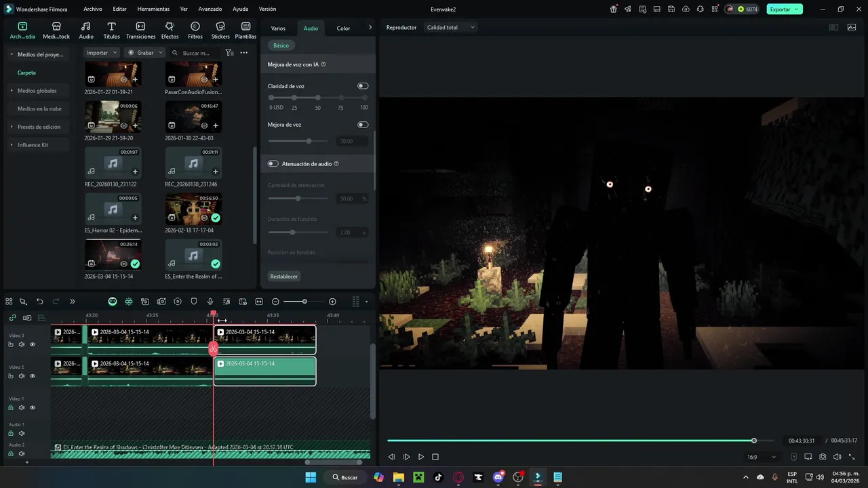Click the support headset icon in title bar
868x488 pixels.
coord(701,9)
